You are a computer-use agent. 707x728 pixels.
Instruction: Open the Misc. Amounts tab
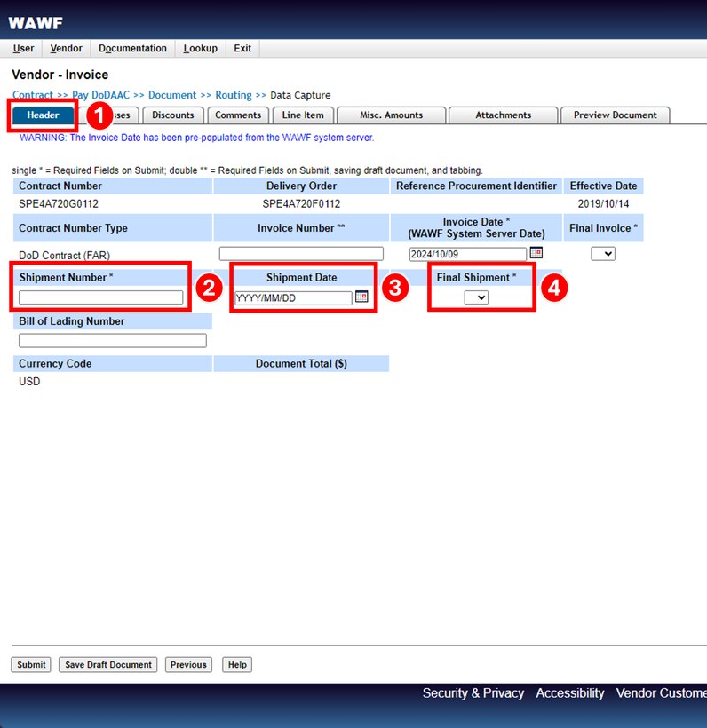(x=392, y=115)
